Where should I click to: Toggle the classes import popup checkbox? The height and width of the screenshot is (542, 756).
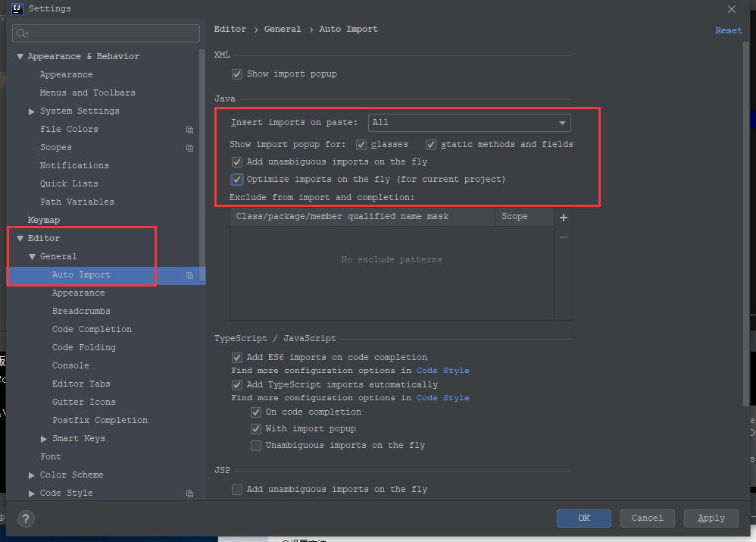point(361,145)
